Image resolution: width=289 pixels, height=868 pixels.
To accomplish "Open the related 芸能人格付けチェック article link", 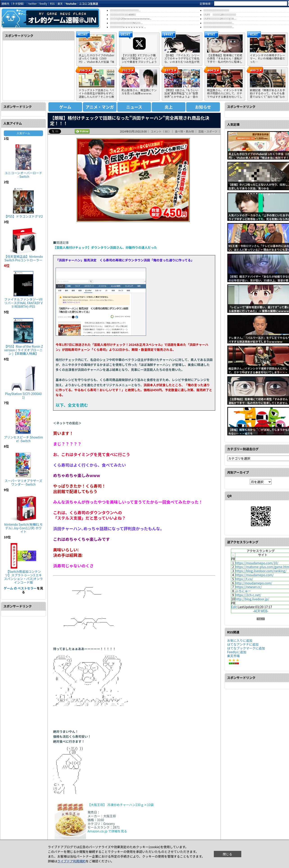I will 105,248.
